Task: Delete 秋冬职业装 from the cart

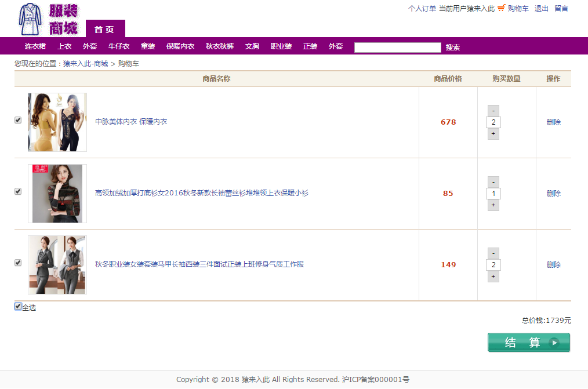Action: (554, 264)
